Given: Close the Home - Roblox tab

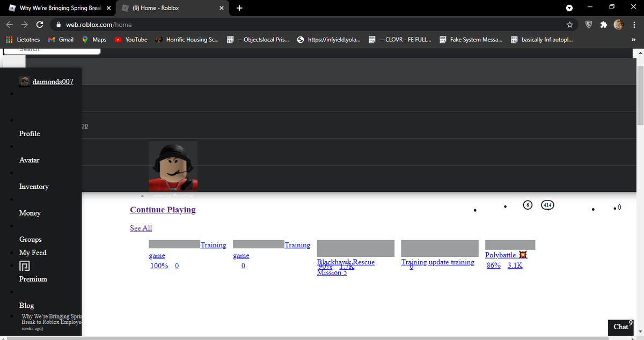Looking at the screenshot, I should click(x=222, y=8).
